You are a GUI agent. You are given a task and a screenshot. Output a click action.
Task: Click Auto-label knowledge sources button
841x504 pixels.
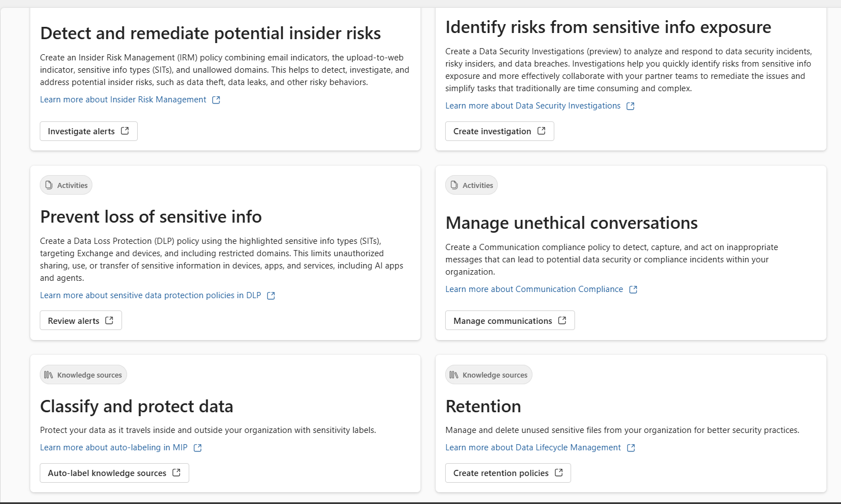pyautogui.click(x=114, y=473)
